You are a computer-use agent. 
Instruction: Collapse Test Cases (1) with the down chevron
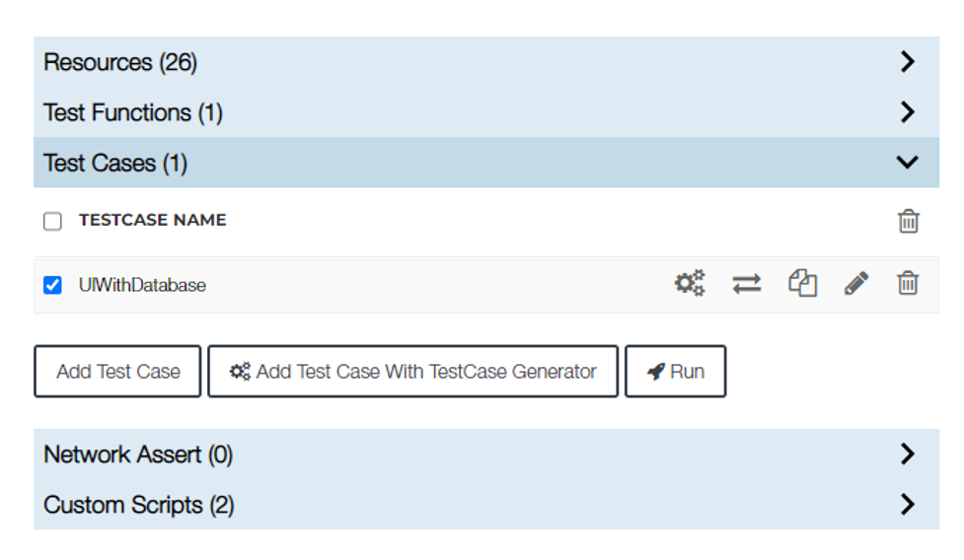coord(908,162)
